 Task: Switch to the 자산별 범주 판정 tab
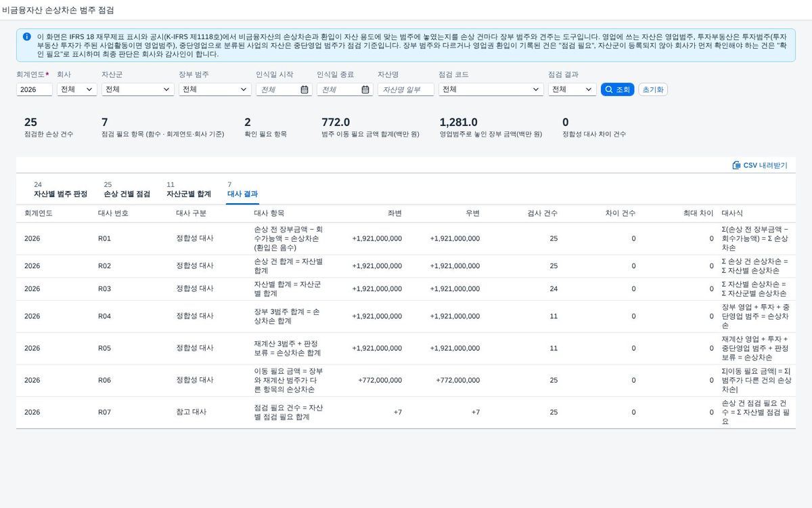60,190
